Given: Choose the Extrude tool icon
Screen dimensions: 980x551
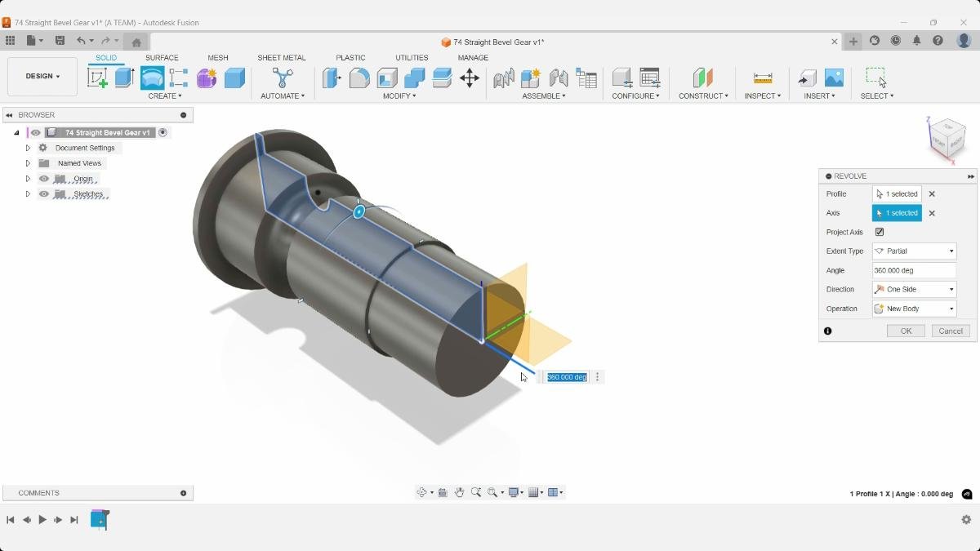Looking at the screenshot, I should 124,78.
